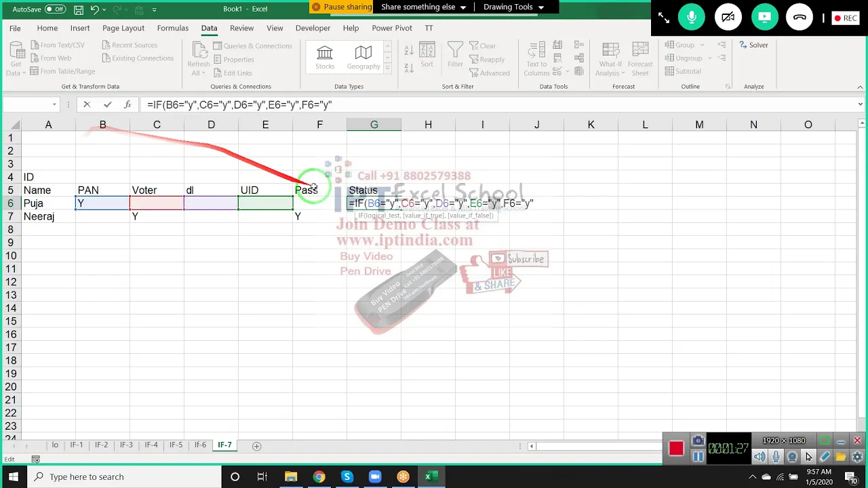Click Advanced filter option
868x488 pixels.
click(x=489, y=73)
